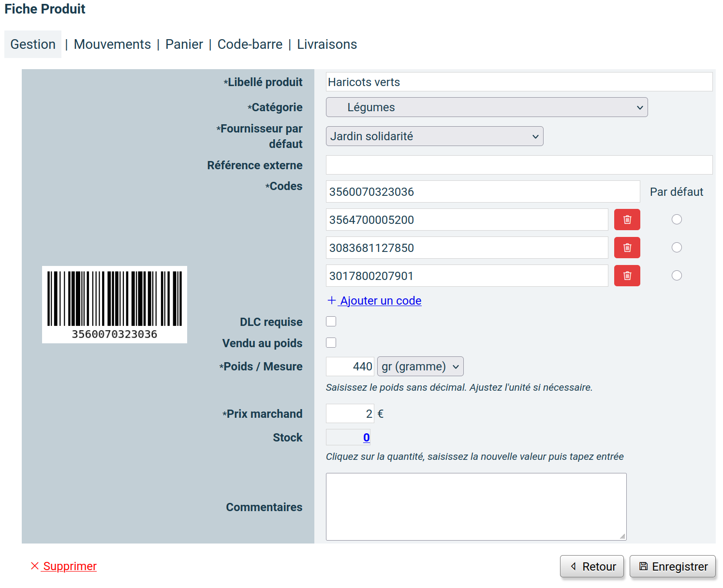Screen dimensions: 723x588
Task: Mark code 3017800207901 as default
Action: (x=677, y=276)
